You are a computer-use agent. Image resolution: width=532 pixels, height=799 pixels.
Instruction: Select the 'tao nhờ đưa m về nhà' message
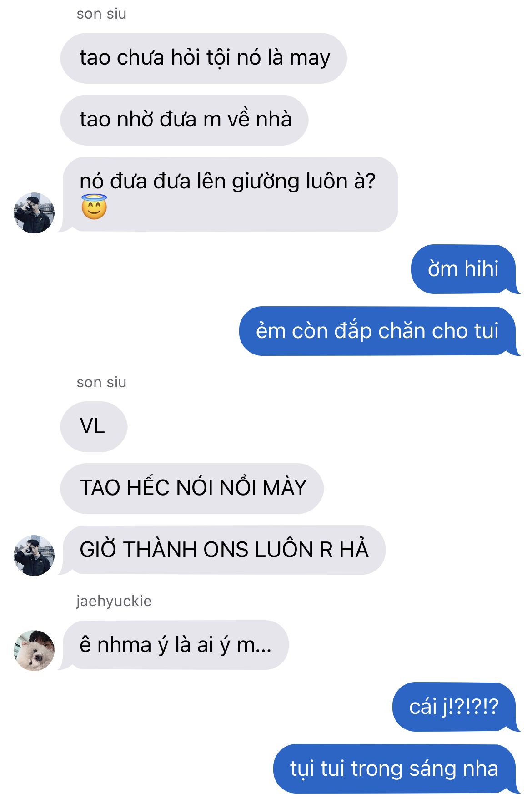184,120
